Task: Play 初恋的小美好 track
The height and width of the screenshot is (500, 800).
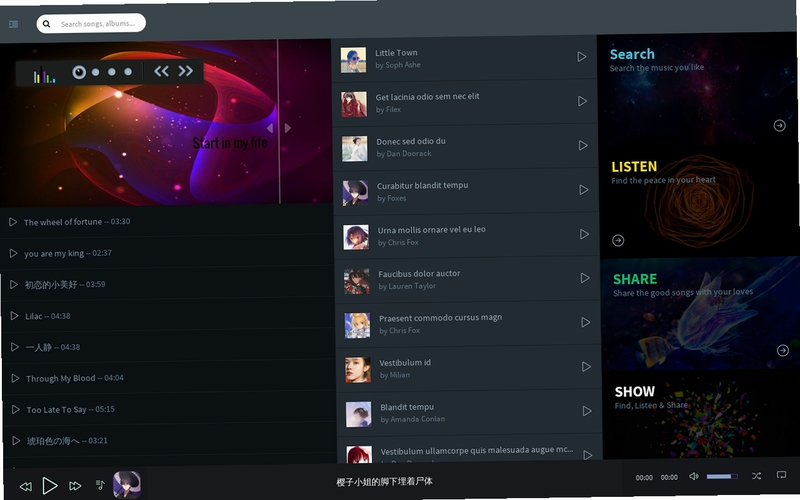Action: click(x=14, y=285)
